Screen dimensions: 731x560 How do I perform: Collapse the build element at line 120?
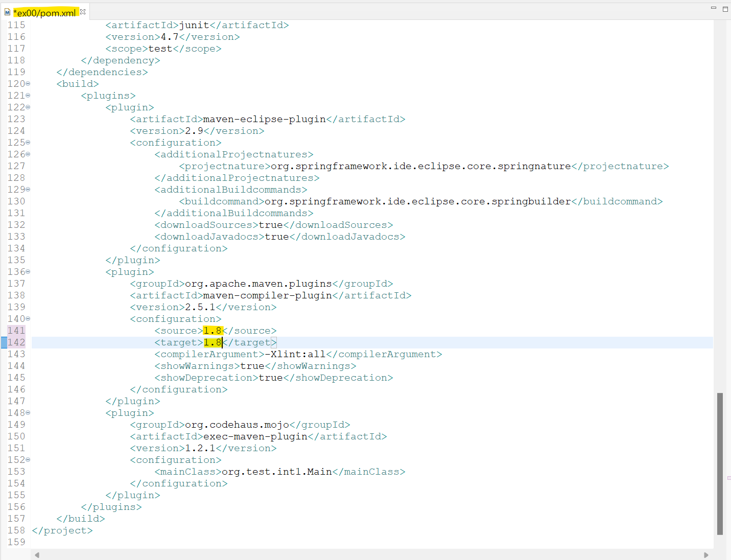[x=28, y=84]
